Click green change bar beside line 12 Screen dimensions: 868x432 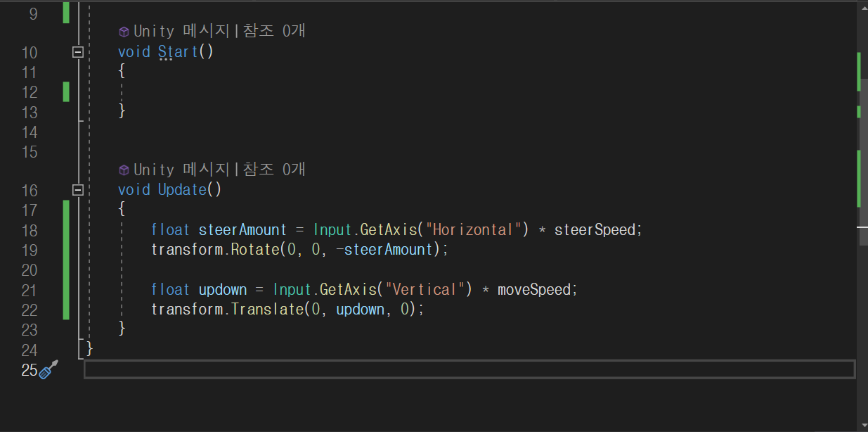click(x=65, y=91)
